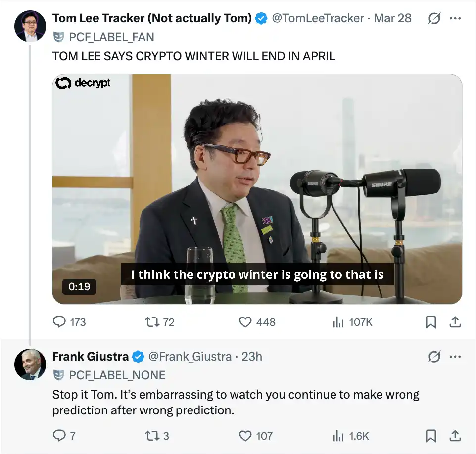This screenshot has height=454, width=476.
Task: Repost the Tom Lee Tracker tweet
Action: click(x=150, y=322)
